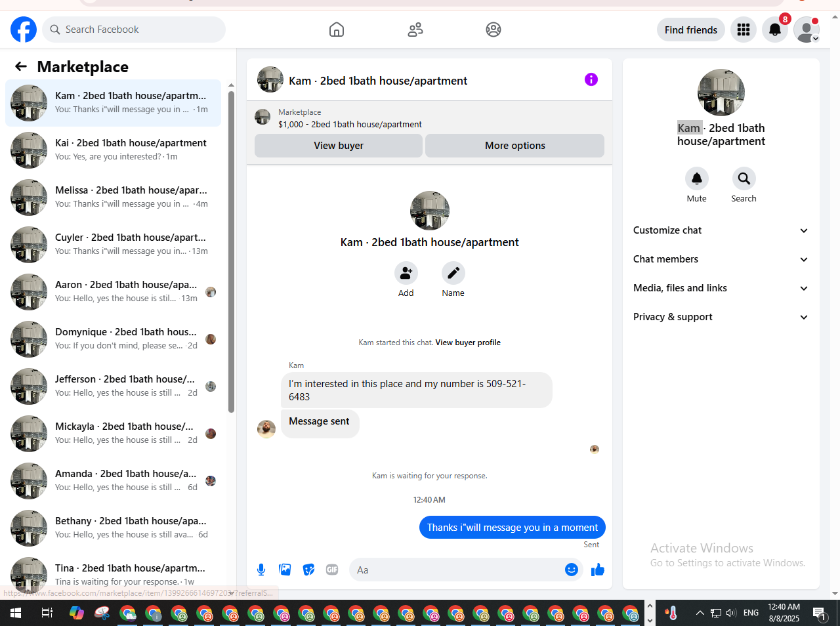Attach a photo with the image icon

[285, 570]
